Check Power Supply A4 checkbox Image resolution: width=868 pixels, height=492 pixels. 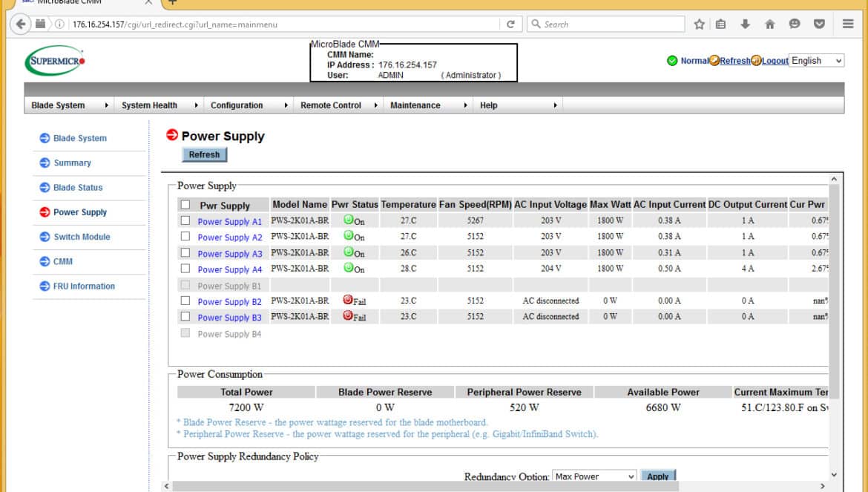pyautogui.click(x=185, y=269)
